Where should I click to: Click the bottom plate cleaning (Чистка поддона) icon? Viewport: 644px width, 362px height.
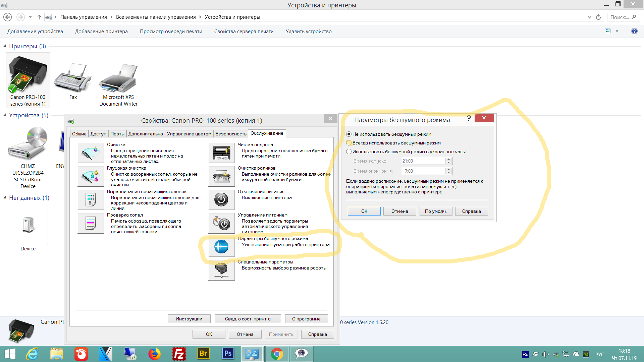tap(222, 153)
